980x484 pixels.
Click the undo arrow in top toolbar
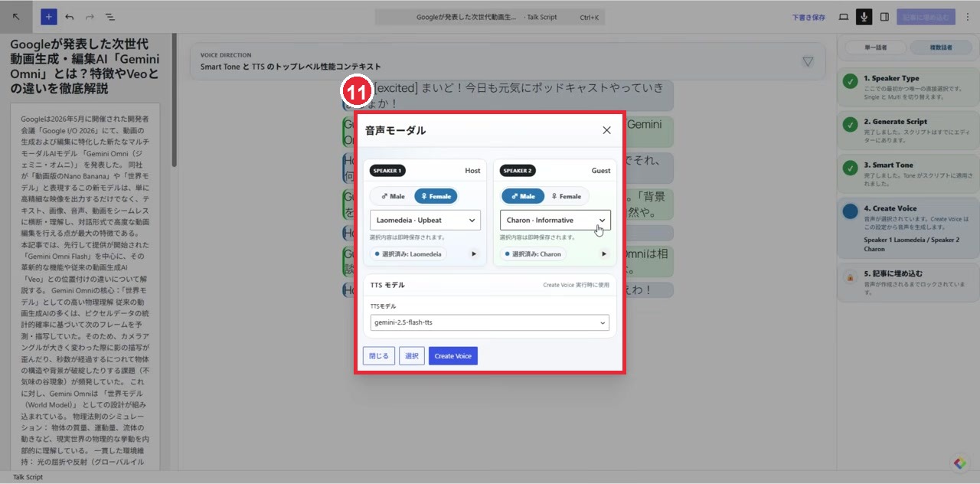click(x=70, y=17)
